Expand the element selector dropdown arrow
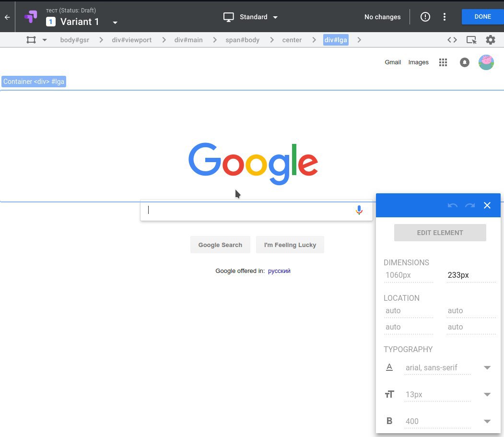The height and width of the screenshot is (437, 504). (45, 40)
